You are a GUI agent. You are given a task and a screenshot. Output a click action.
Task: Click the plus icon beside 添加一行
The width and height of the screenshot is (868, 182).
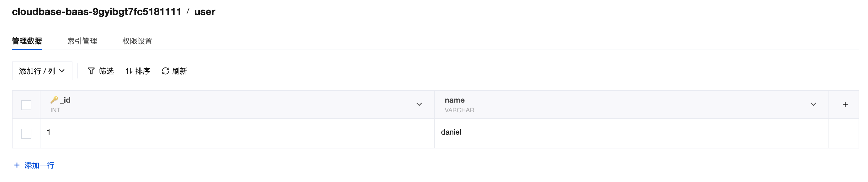[x=17, y=165]
